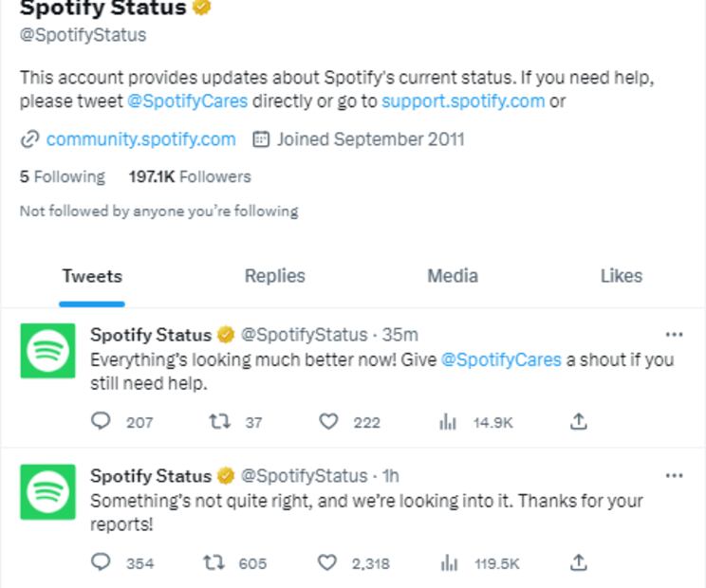Share the 1h "not quite right" tweet

point(579,562)
